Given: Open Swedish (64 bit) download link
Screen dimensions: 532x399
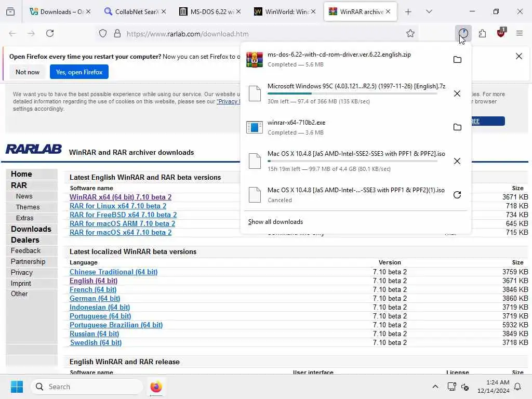Looking at the screenshot, I should coord(96,343).
